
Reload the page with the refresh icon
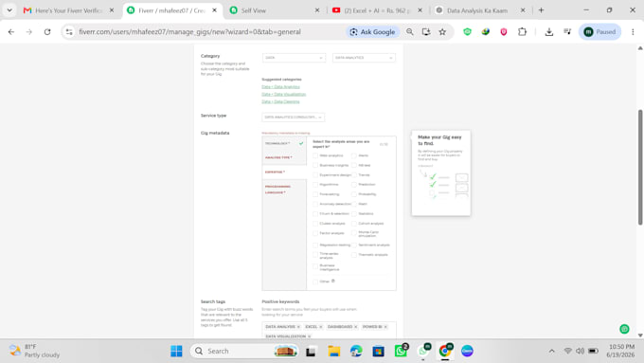tap(47, 31)
